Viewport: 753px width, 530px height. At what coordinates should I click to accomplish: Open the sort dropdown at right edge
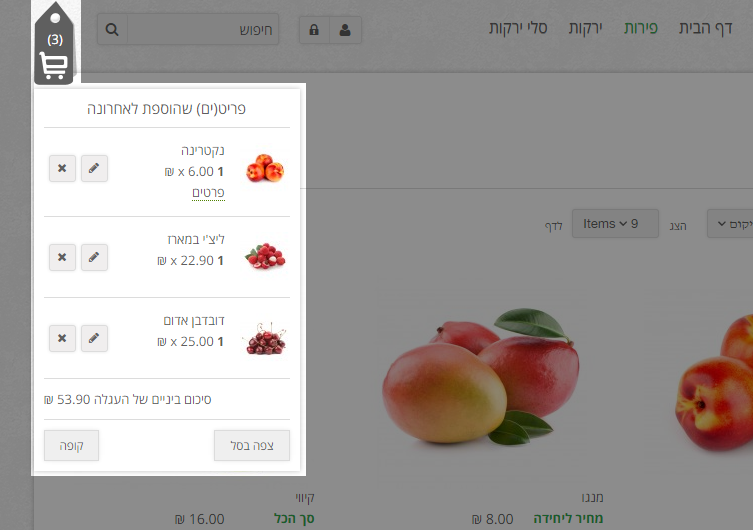(730, 224)
